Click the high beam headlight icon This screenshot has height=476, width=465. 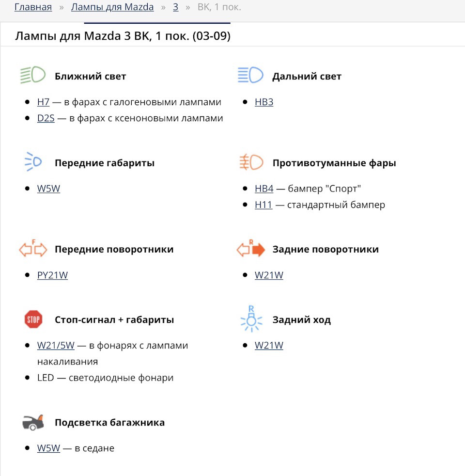(250, 76)
